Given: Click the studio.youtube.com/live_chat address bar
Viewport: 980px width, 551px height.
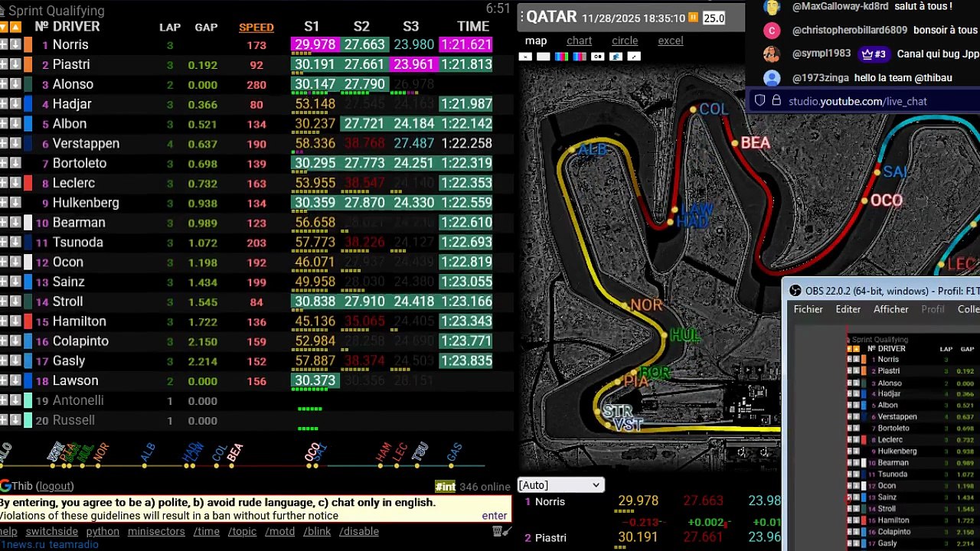Looking at the screenshot, I should pyautogui.click(x=857, y=101).
